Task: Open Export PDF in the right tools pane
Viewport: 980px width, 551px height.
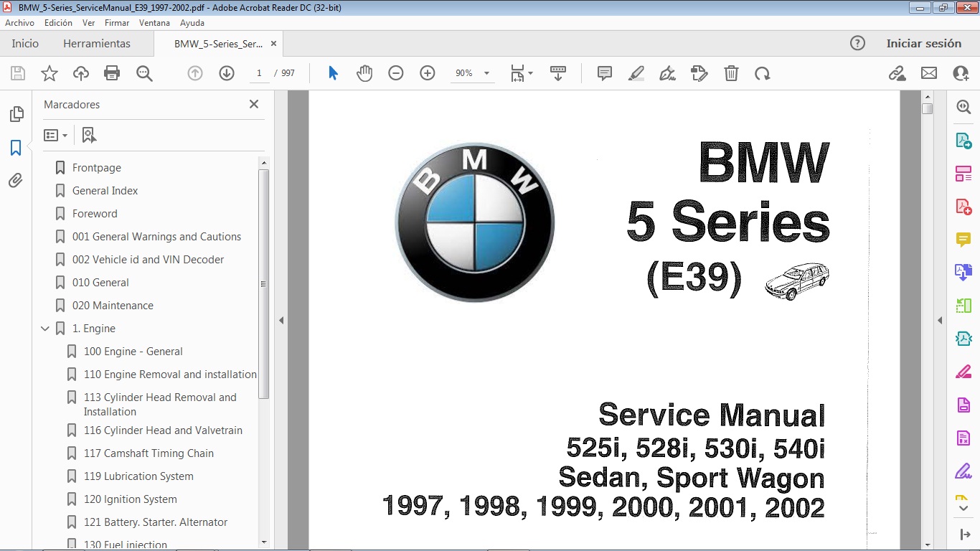Action: coord(963,140)
